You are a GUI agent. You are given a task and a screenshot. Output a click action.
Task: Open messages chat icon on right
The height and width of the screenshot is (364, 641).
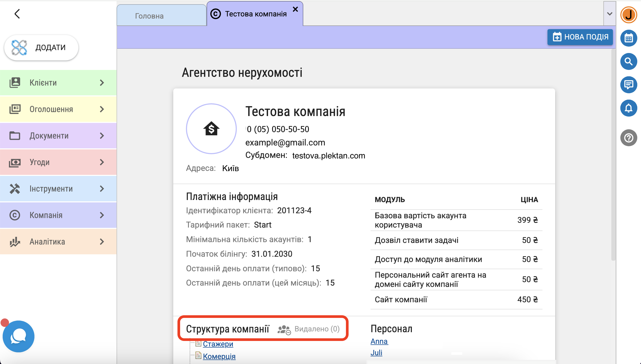point(629,85)
